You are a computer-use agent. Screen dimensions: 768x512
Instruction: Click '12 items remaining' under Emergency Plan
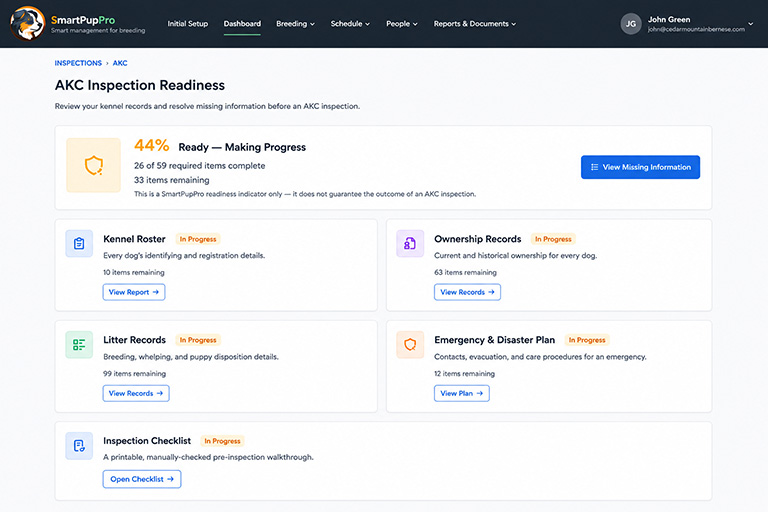click(464, 373)
